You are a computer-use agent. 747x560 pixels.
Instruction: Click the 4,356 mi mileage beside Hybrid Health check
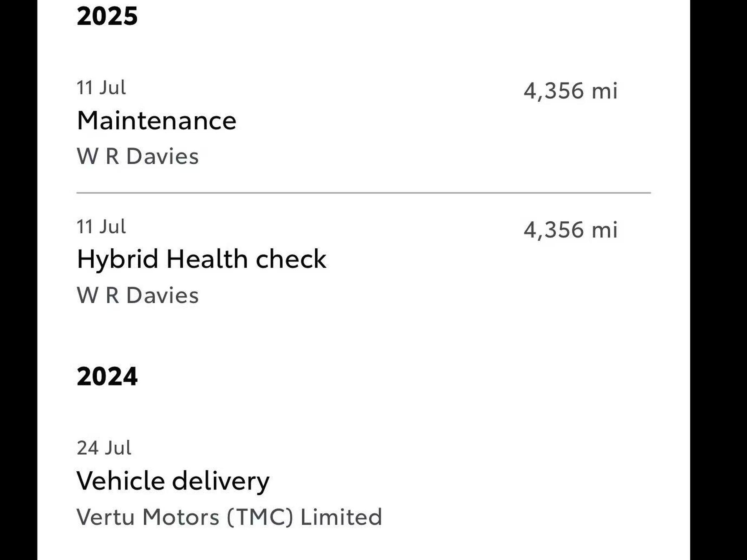[570, 230]
